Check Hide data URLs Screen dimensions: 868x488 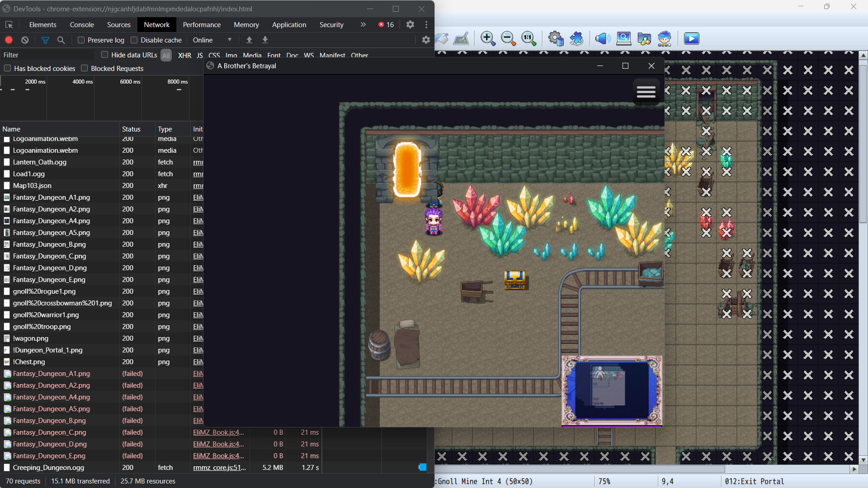pyautogui.click(x=105, y=55)
